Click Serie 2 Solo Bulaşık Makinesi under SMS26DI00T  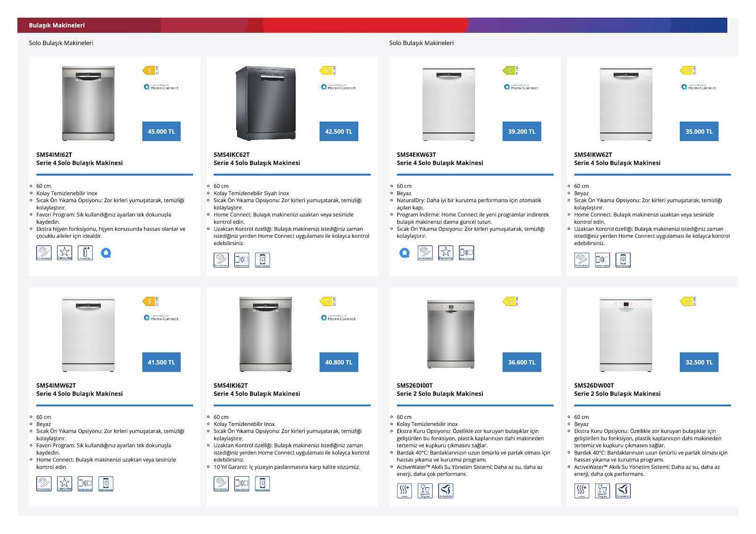click(440, 394)
